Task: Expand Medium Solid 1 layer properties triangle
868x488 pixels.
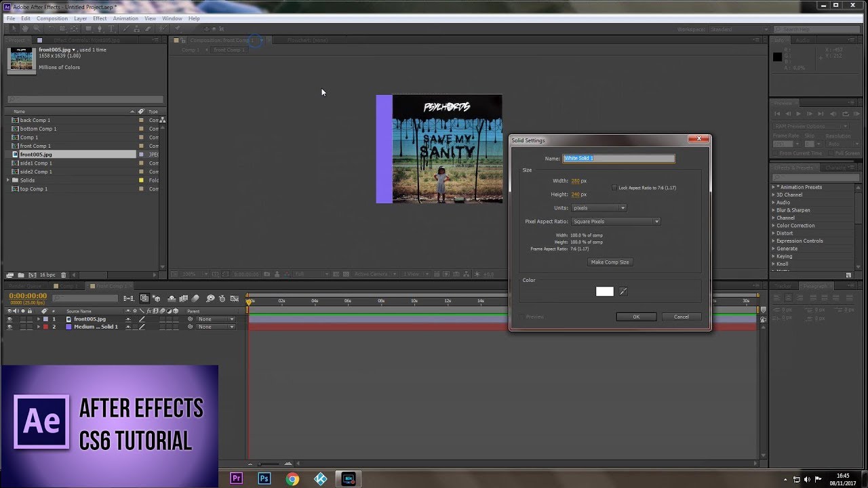Action: [x=39, y=327]
